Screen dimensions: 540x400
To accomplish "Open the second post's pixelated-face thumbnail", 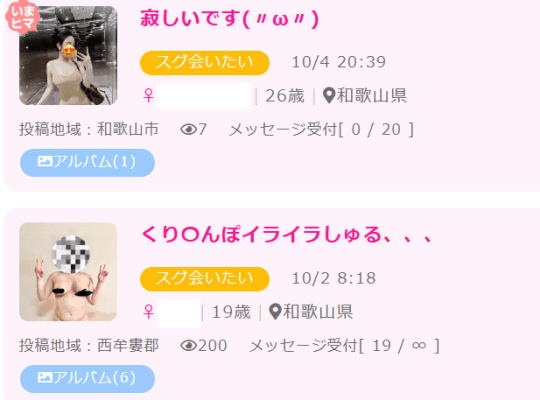I will (x=68, y=272).
